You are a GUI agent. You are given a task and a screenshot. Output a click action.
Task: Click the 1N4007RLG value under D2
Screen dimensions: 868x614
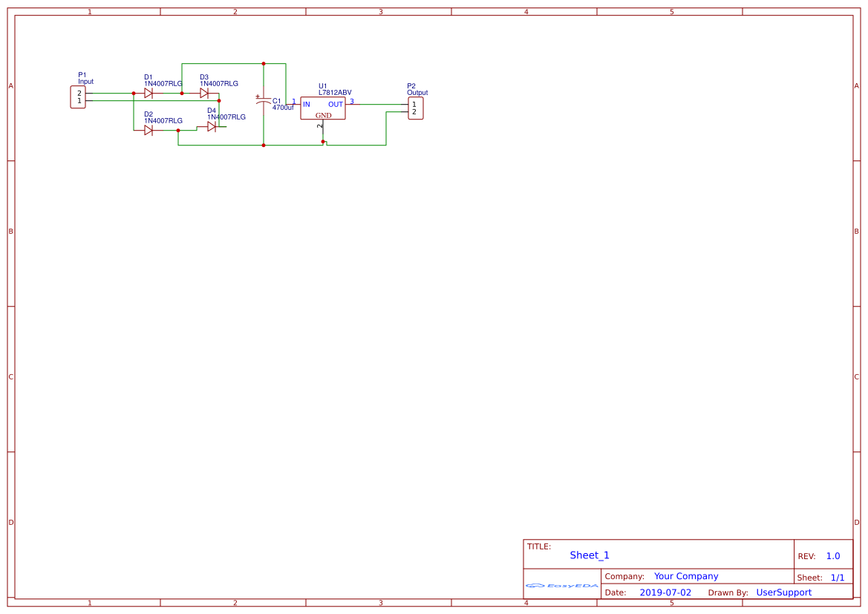click(163, 121)
